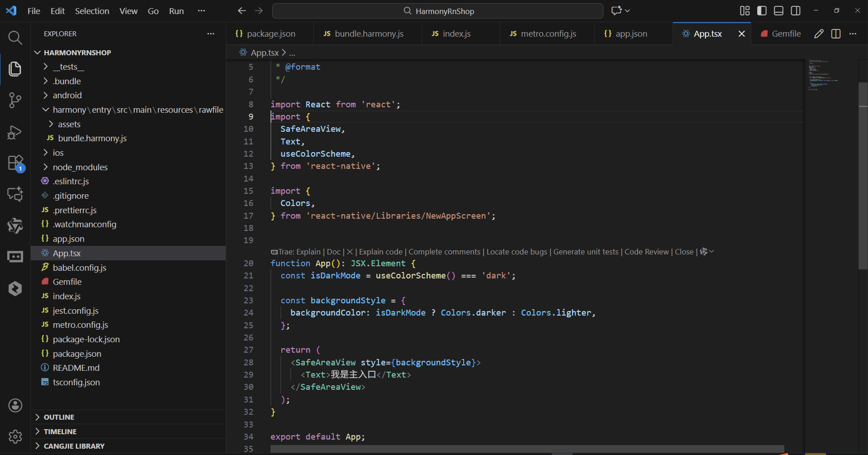Open the Extensions view with badge
The image size is (868, 455).
pos(15,163)
